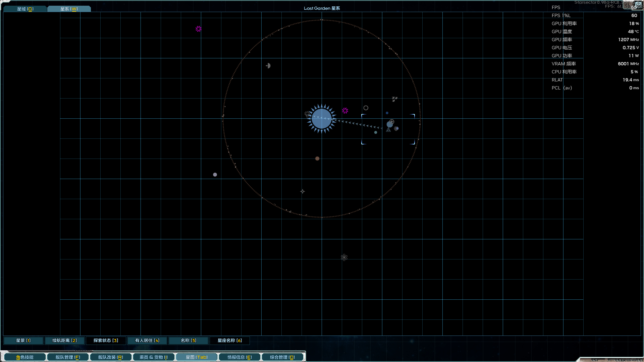
Task: Select the three-ship fleet icon
Action: (x=394, y=99)
